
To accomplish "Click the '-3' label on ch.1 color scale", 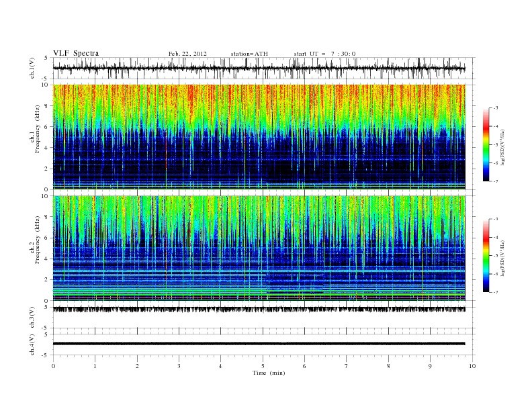I will click(496, 108).
